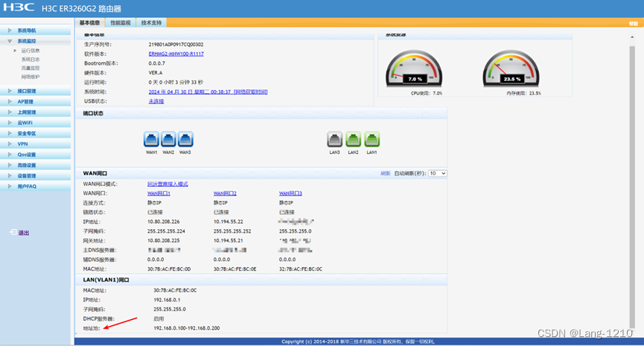The image size is (644, 346).
Task: Switch to the 基本信息 tab
Action: coord(89,23)
